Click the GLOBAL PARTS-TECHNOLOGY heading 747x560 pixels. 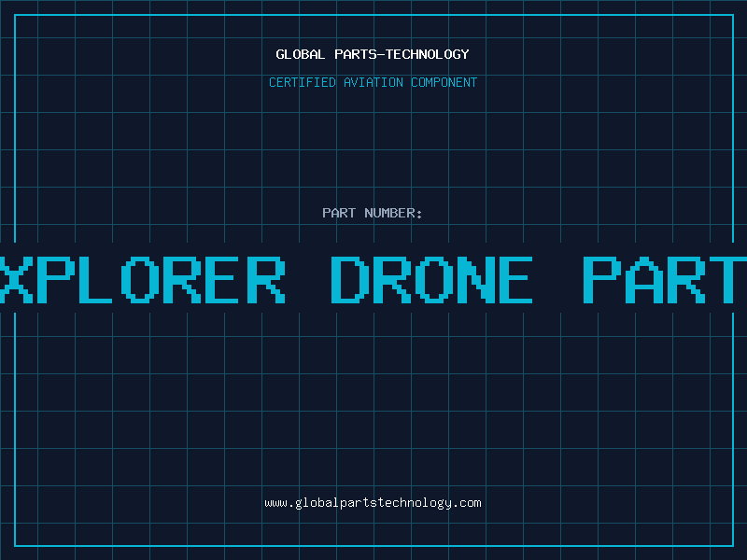(x=373, y=54)
